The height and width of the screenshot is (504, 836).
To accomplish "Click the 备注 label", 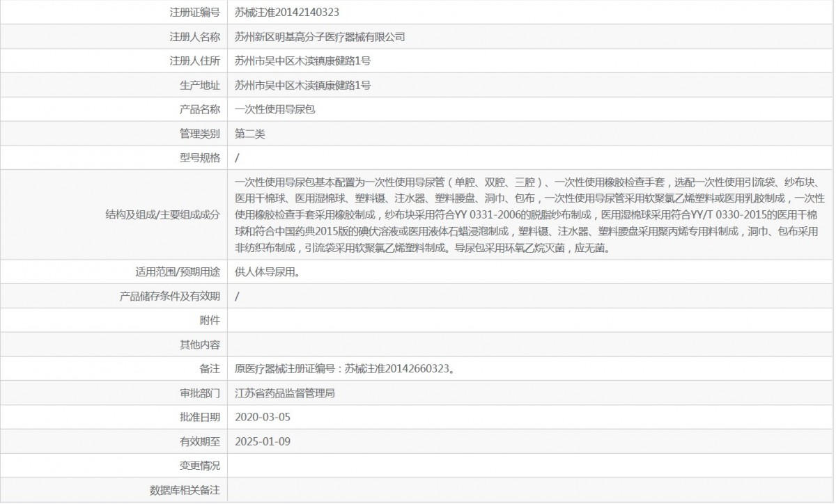I will [x=210, y=369].
